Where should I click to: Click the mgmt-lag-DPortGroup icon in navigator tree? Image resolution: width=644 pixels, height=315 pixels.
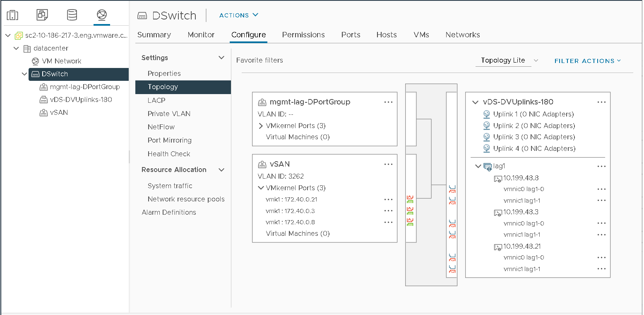(x=43, y=87)
